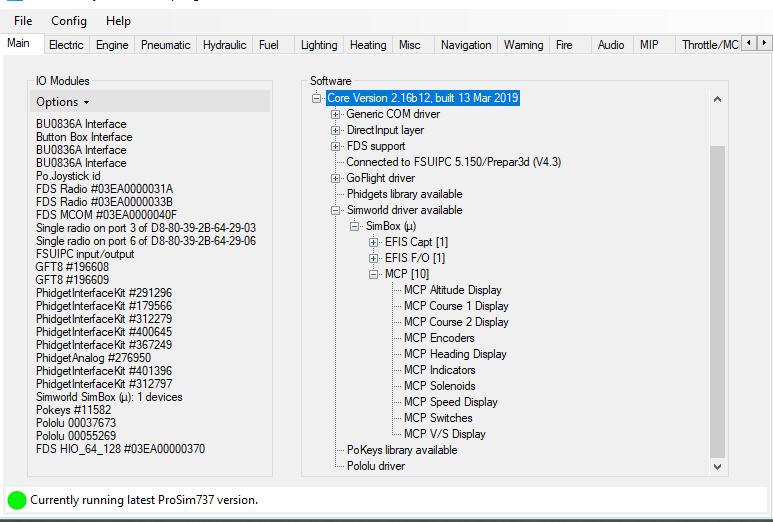Expand the EFIS Capt [1] node
The height and width of the screenshot is (522, 773).
point(374,242)
